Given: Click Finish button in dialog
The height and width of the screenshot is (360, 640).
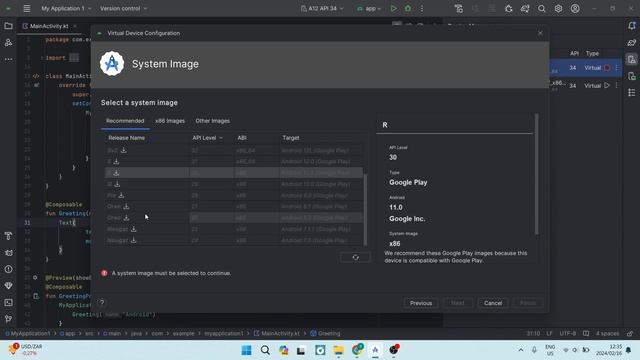Looking at the screenshot, I should [528, 303].
